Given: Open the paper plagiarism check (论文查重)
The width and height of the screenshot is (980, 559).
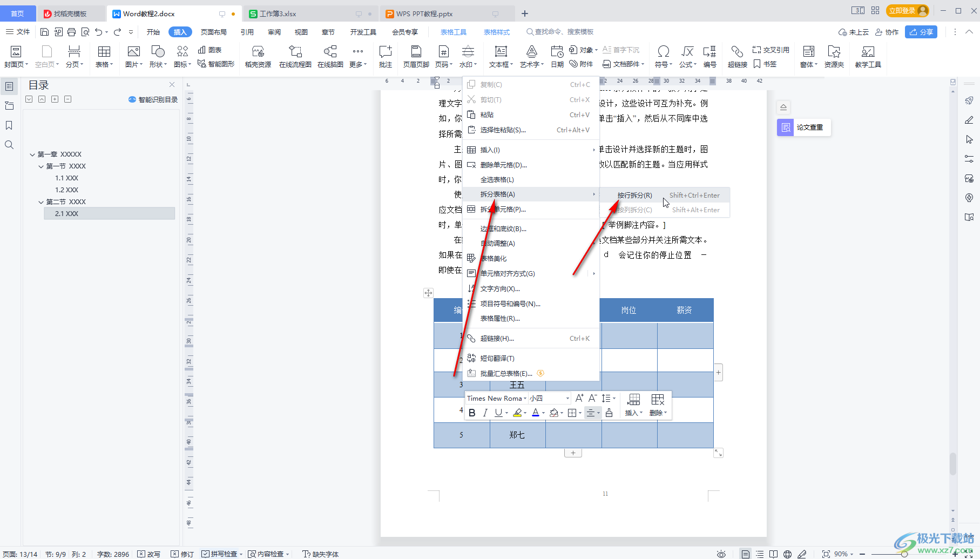Looking at the screenshot, I should click(803, 127).
